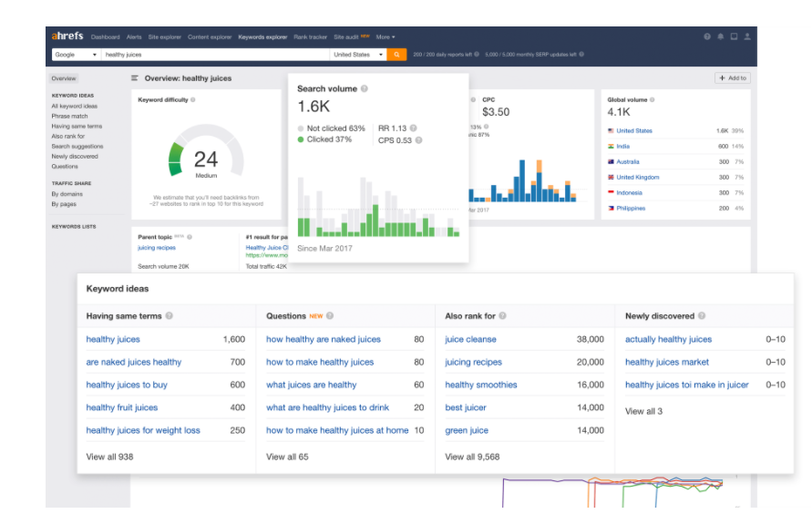812x514 pixels.
Task: Open the Google search engine dropdown
Action: coord(77,55)
